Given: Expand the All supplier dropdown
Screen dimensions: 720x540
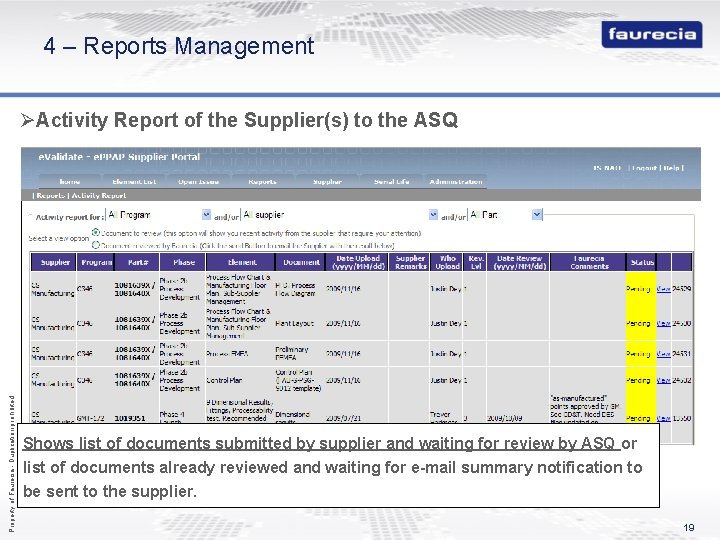Looking at the screenshot, I should (433, 214).
